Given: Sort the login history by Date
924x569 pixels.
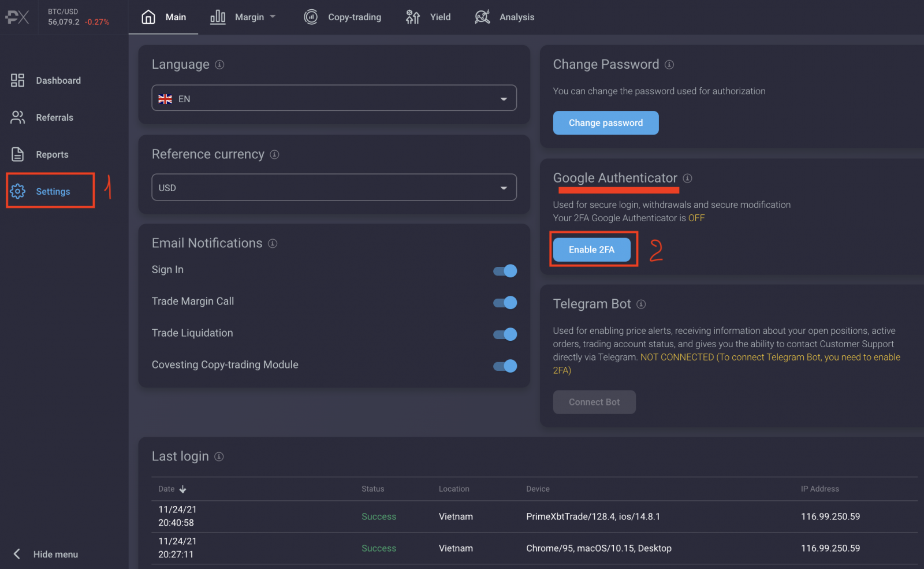Looking at the screenshot, I should point(171,489).
